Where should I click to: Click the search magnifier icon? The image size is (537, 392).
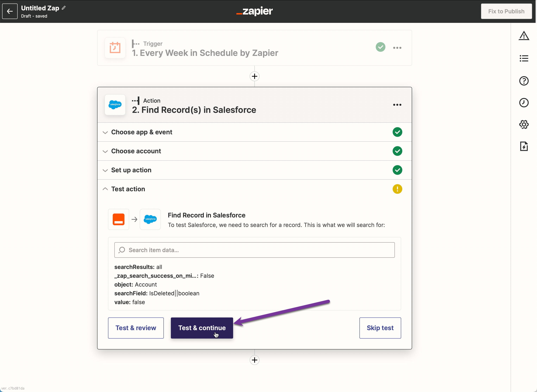click(x=122, y=250)
